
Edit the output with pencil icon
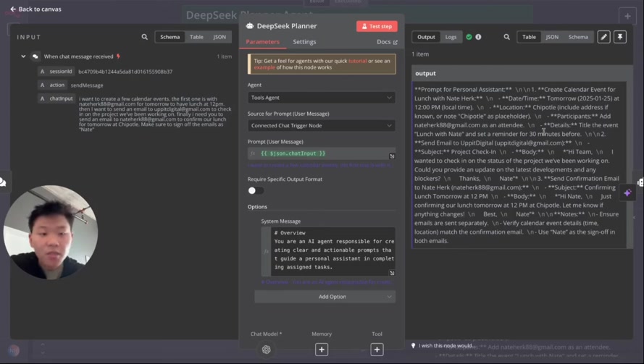click(603, 37)
